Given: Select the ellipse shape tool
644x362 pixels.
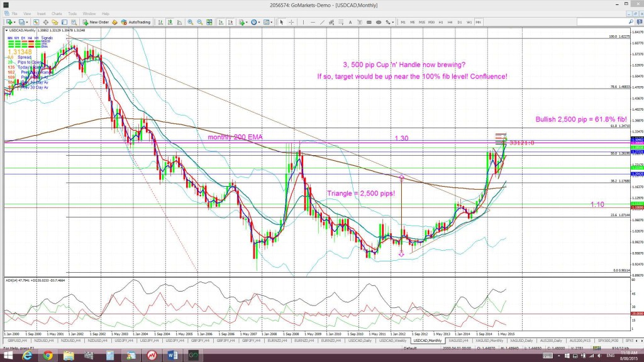Looking at the screenshot, I should tap(378, 22).
